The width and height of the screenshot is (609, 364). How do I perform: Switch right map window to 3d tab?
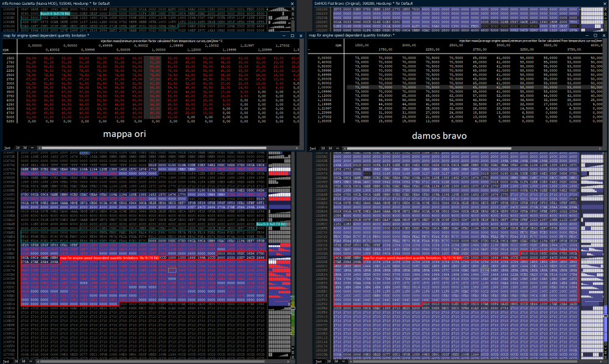[x=330, y=149]
